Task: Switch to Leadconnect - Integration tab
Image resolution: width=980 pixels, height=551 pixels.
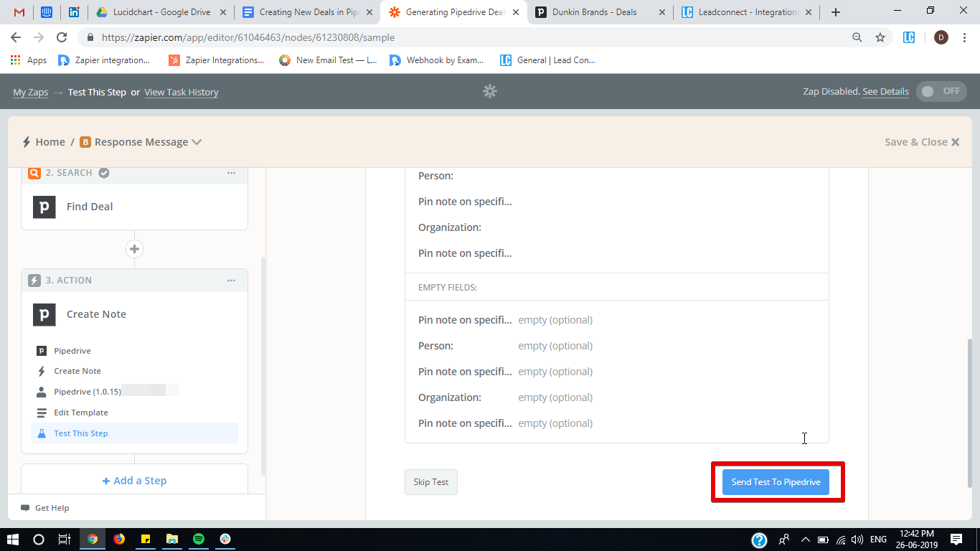Action: pyautogui.click(x=746, y=12)
